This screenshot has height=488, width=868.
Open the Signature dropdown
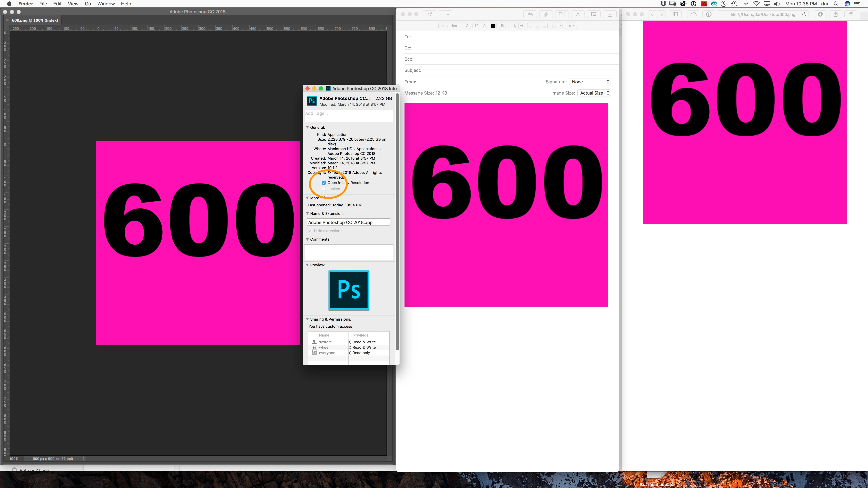[590, 82]
